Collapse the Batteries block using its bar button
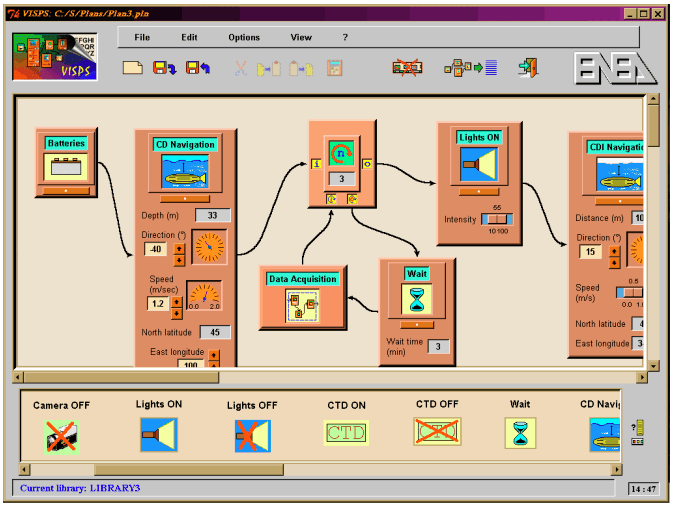 pyautogui.click(x=66, y=188)
